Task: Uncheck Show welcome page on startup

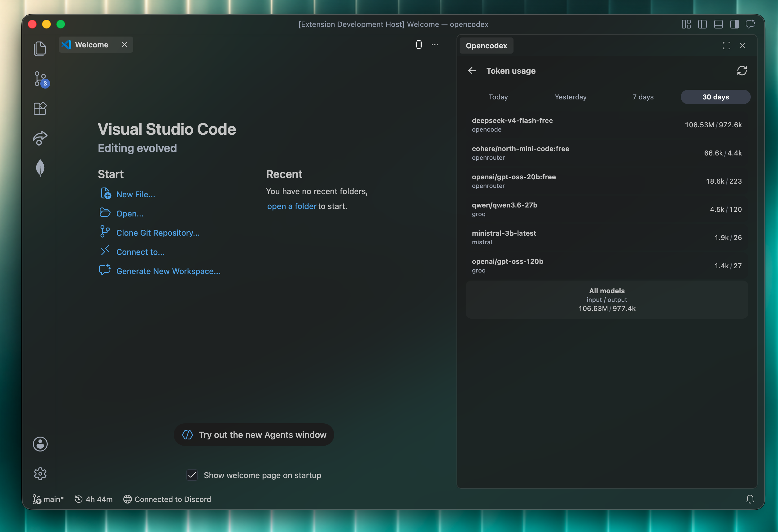Action: coord(192,475)
